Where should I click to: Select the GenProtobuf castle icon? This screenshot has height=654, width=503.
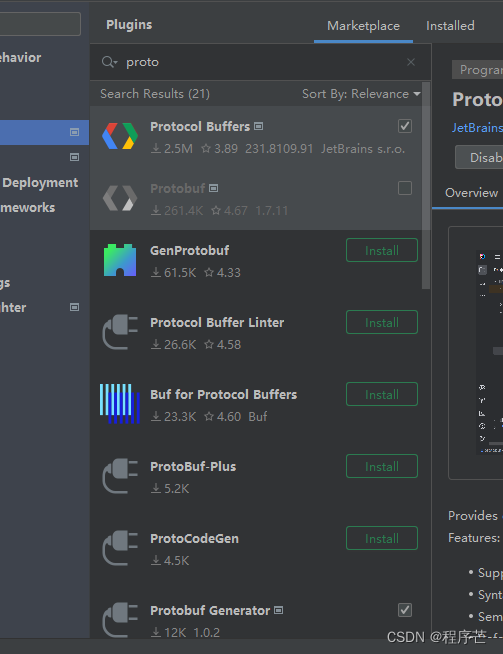[120, 260]
